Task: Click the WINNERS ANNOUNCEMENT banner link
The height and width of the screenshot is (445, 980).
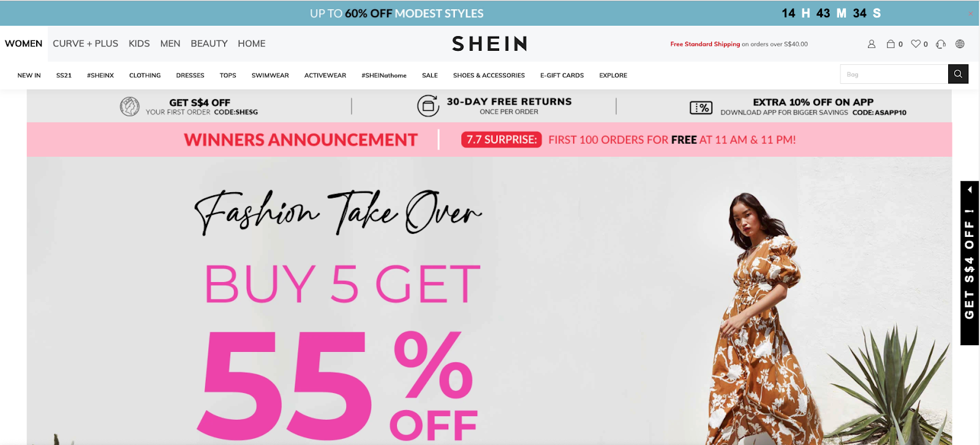Action: [301, 140]
